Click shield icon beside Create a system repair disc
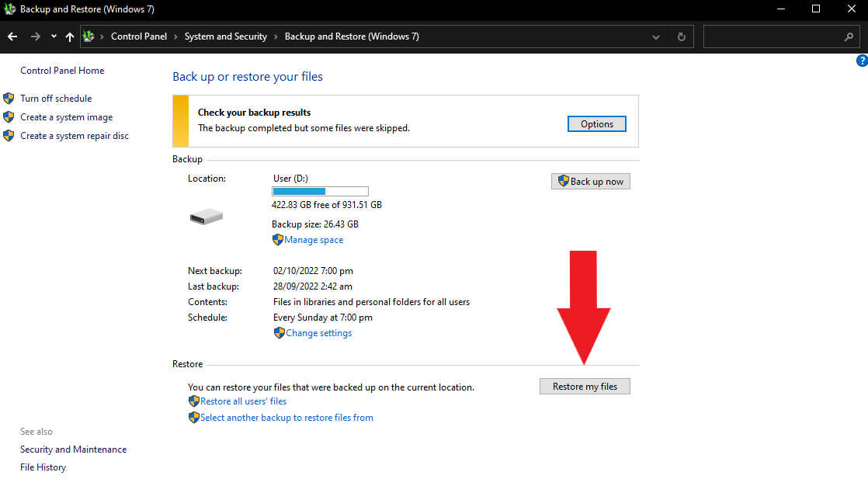This screenshot has height=486, width=868. [9, 136]
